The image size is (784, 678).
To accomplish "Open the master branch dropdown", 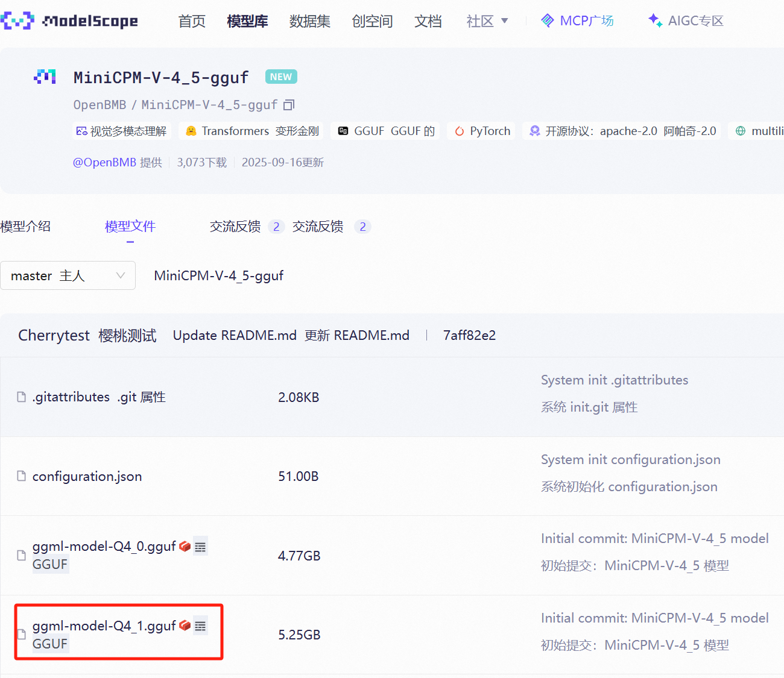I will click(x=68, y=275).
